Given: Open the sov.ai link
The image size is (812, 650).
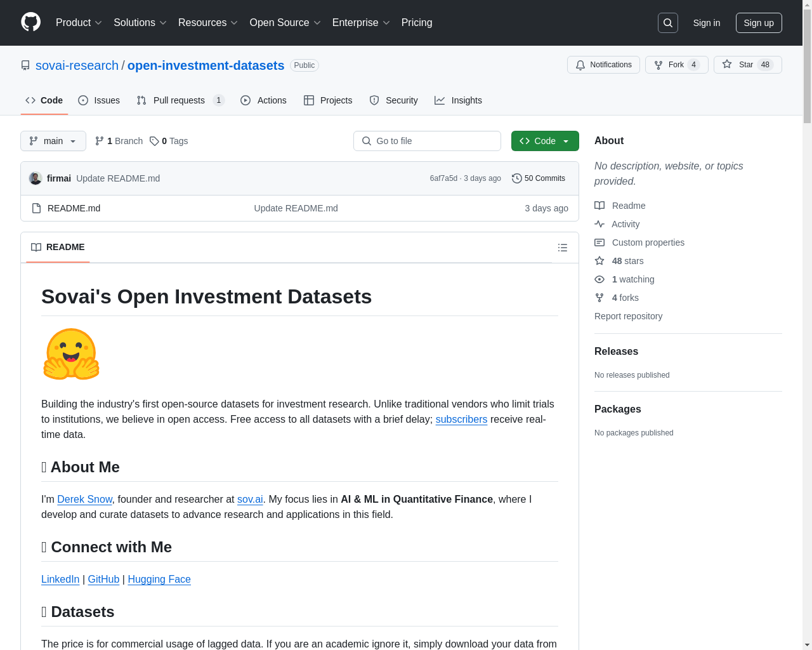Looking at the screenshot, I should point(250,500).
